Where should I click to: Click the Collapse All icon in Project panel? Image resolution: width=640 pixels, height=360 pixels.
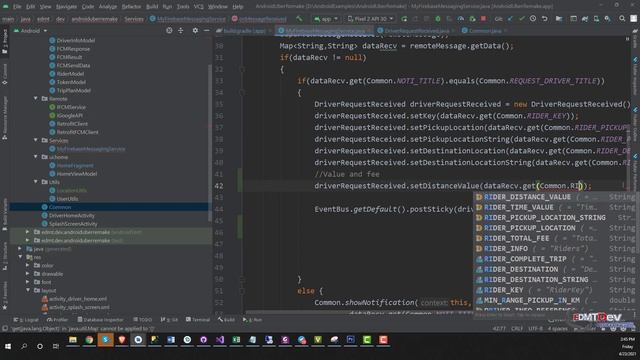180,31
